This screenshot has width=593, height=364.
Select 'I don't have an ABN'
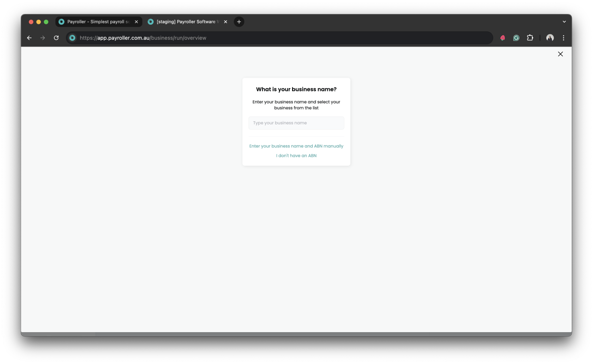tap(296, 155)
